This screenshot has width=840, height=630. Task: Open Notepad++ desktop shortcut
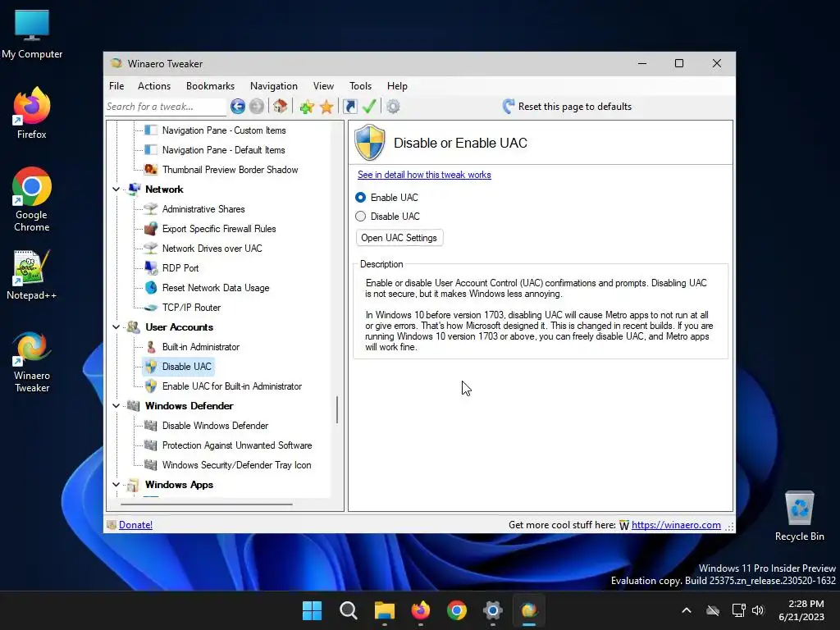tap(32, 275)
